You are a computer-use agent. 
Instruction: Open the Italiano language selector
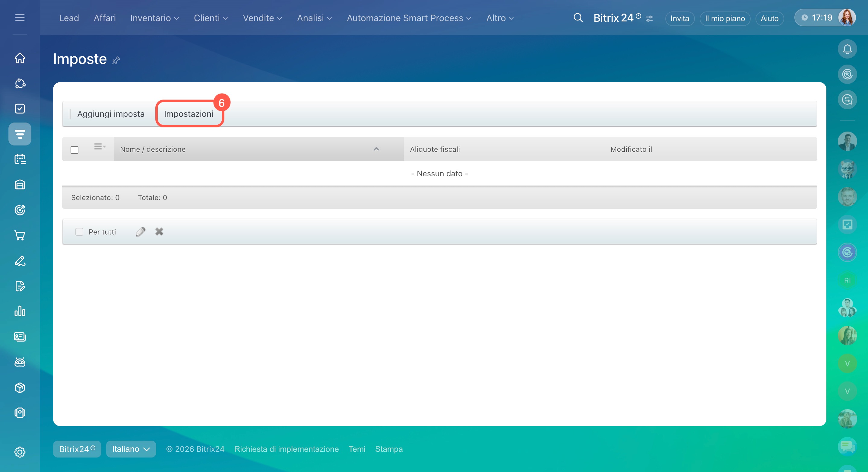(131, 449)
